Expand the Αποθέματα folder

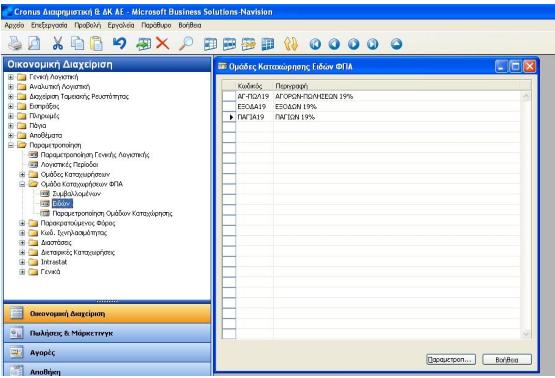(x=11, y=135)
